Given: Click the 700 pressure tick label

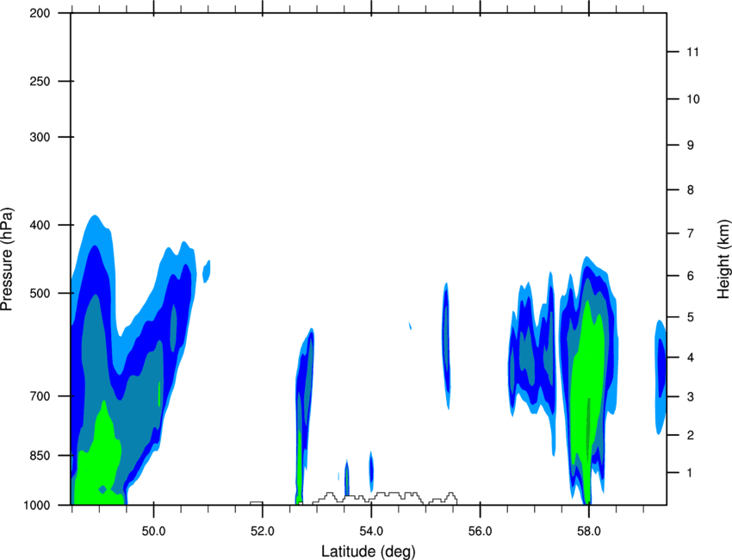Looking at the screenshot, I should pyautogui.click(x=40, y=396).
